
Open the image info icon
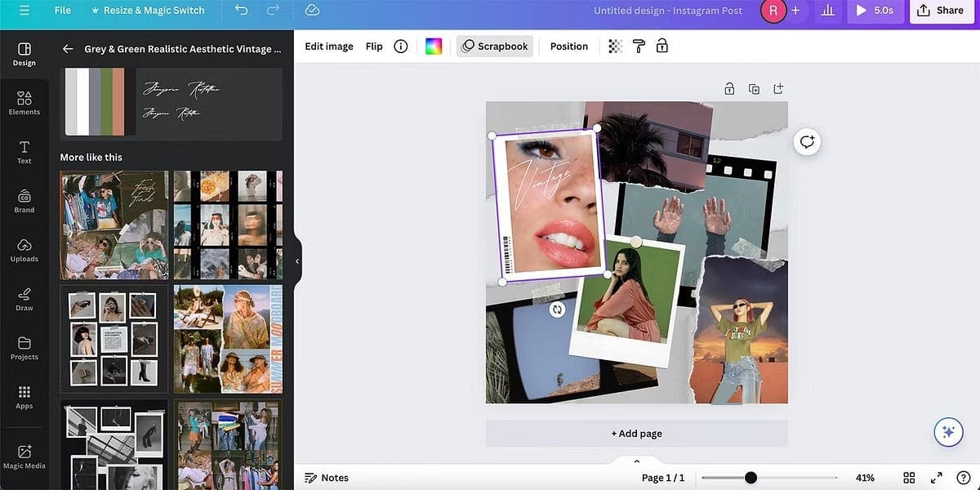(401, 47)
